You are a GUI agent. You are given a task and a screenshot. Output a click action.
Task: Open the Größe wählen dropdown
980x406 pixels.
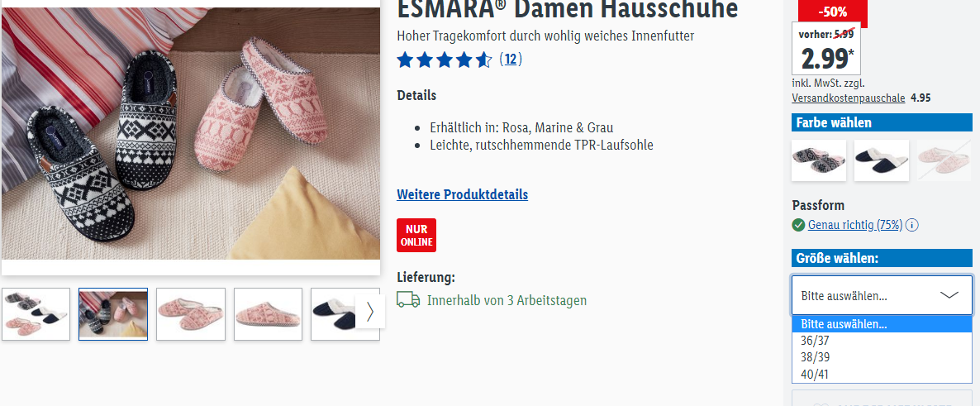[x=882, y=295]
